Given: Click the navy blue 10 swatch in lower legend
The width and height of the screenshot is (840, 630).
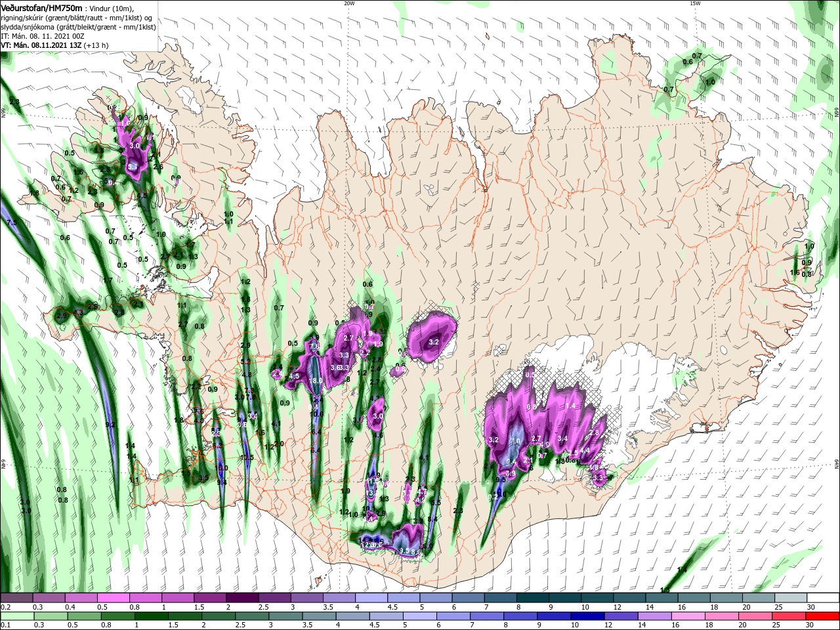Looking at the screenshot, I should click(588, 616).
